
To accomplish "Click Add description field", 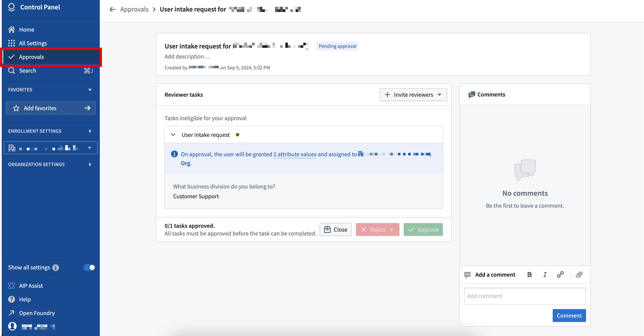I will point(187,57).
